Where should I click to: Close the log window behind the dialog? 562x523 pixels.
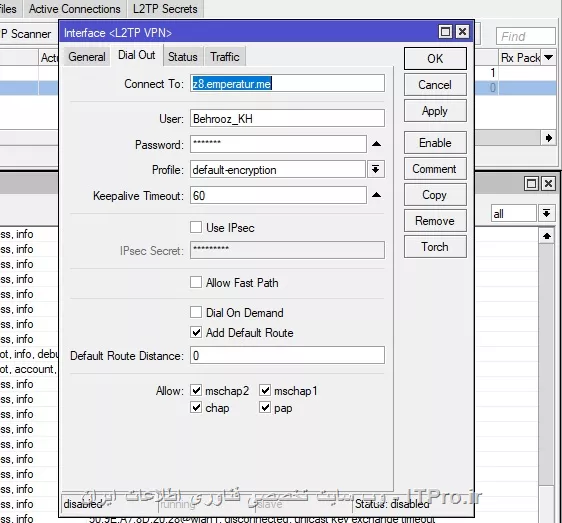[548, 184]
